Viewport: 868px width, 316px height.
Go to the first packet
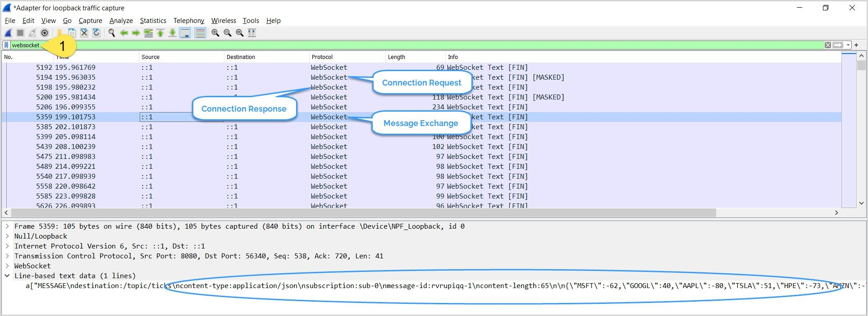(x=160, y=33)
